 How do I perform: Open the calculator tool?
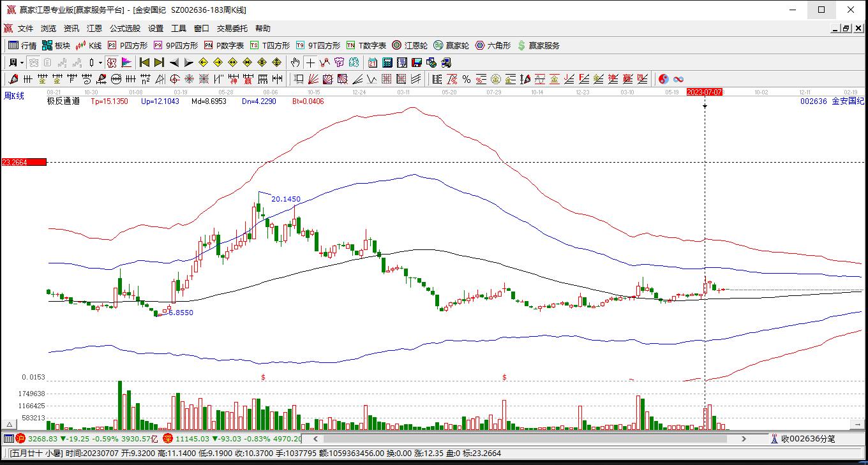click(x=387, y=63)
